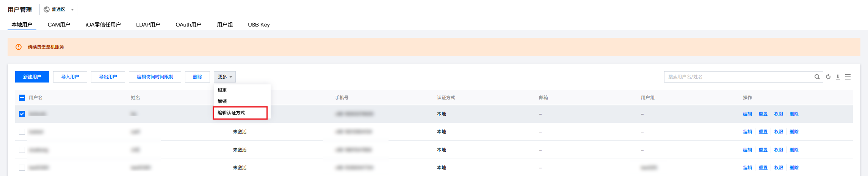Collapse the 更多 dropdown button
Screen dimensions: 868x176
click(225, 77)
